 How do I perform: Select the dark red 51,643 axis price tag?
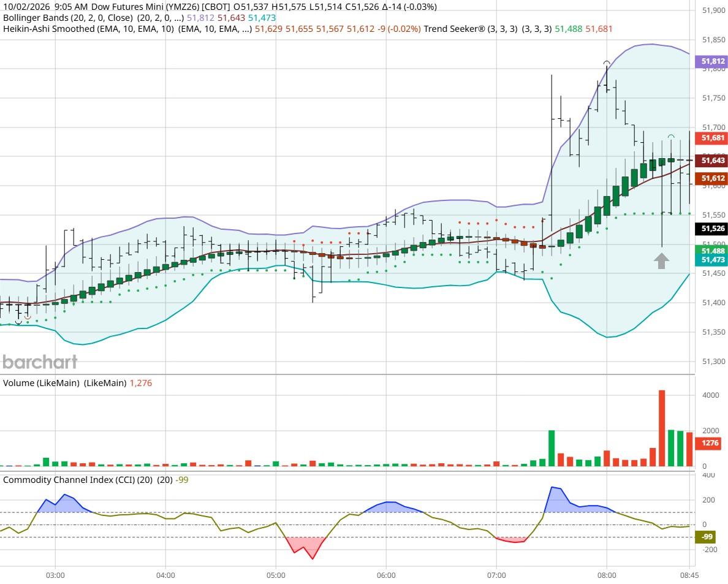point(713,161)
